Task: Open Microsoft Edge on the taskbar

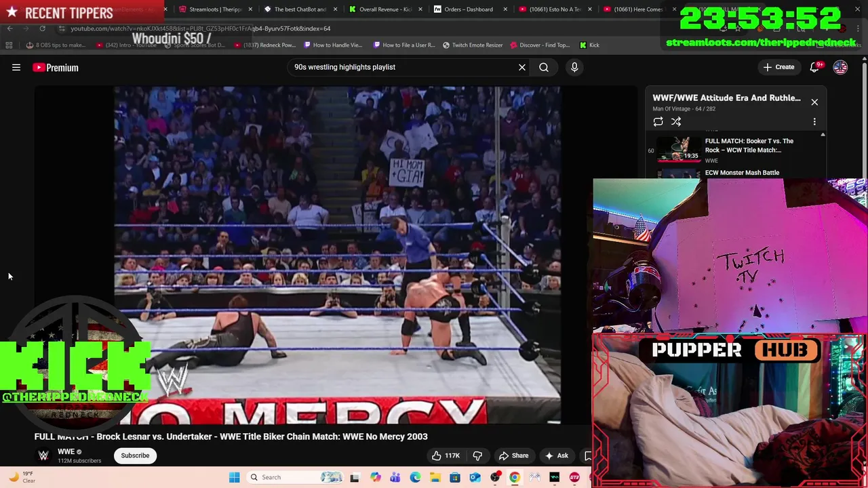Action: 415,477
